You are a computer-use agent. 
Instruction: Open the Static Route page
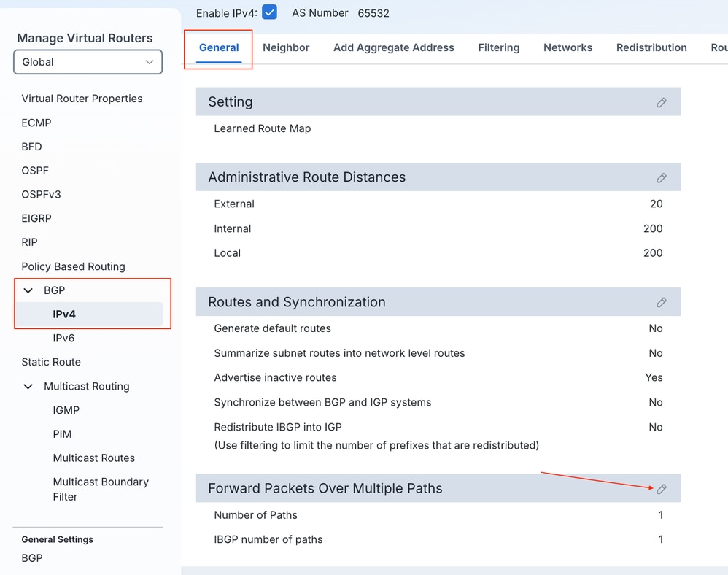(x=51, y=362)
